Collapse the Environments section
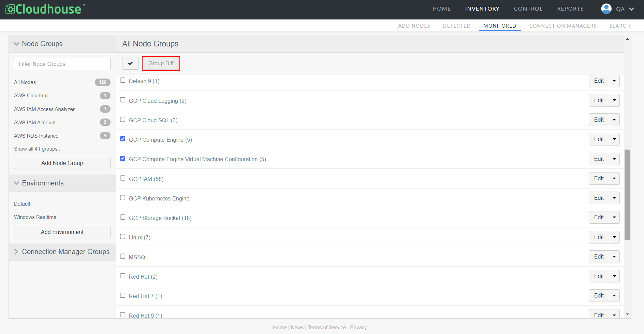644x334 pixels. point(16,183)
